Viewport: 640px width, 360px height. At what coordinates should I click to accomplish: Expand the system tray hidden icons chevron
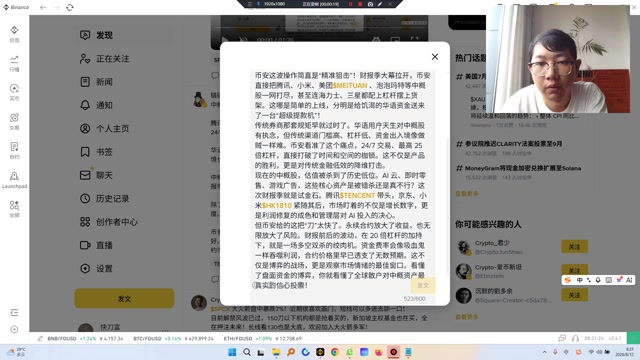(544, 352)
